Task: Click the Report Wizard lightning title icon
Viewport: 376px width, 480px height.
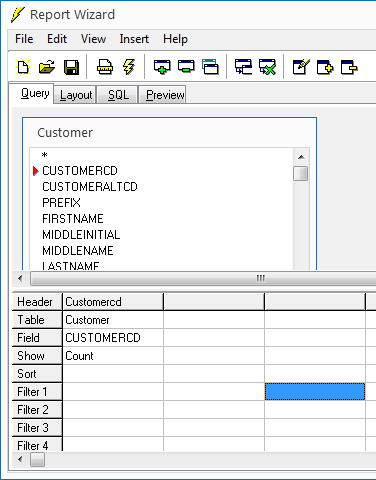Action: pos(18,15)
